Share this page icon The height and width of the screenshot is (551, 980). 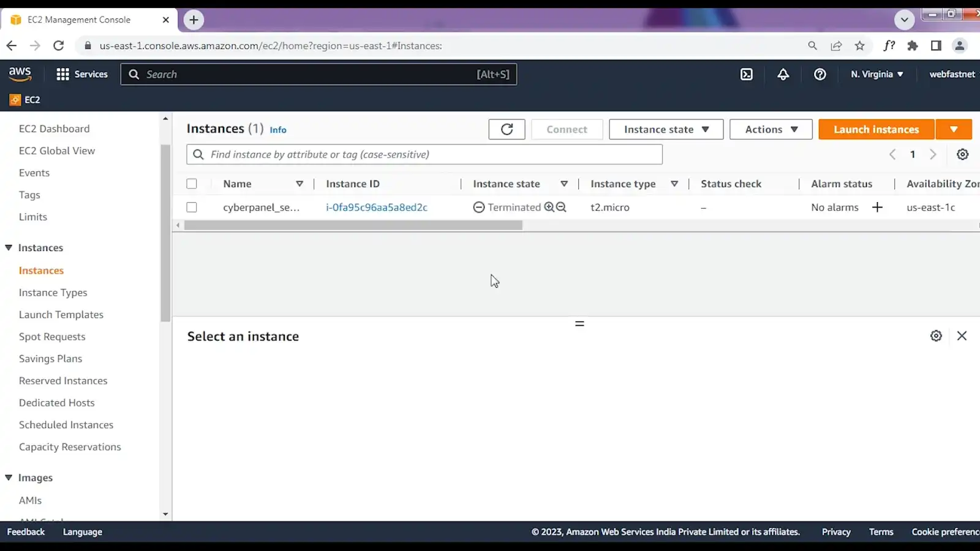(x=836, y=45)
